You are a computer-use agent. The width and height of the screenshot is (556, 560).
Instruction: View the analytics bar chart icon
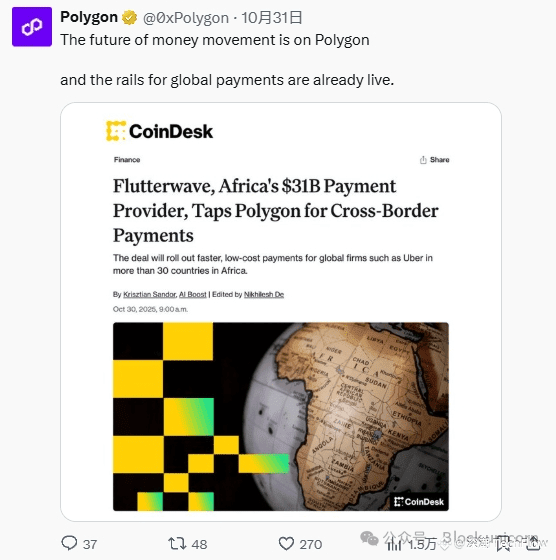point(395,544)
